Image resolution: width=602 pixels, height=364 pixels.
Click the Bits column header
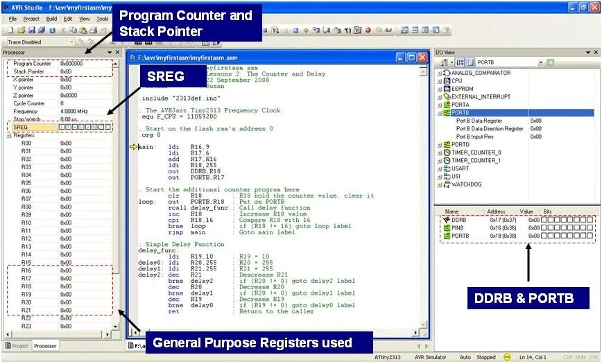[x=570, y=211]
